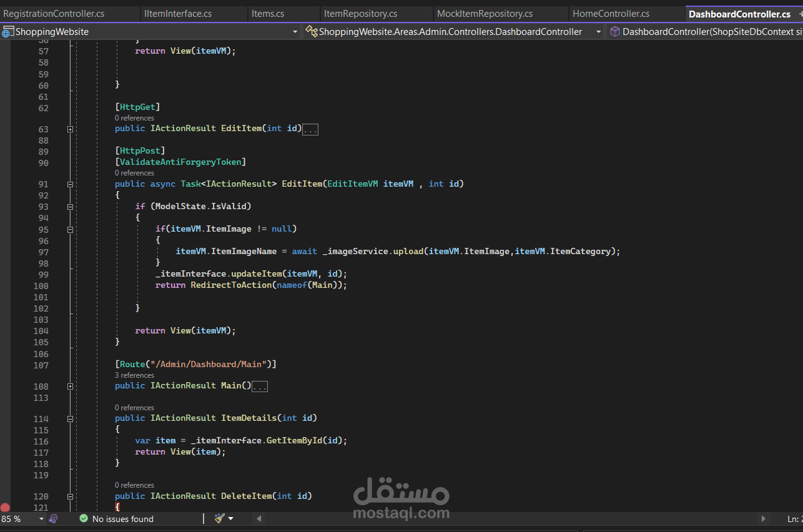Select the DashboardController.cs tab
803x532 pixels.
pos(739,14)
